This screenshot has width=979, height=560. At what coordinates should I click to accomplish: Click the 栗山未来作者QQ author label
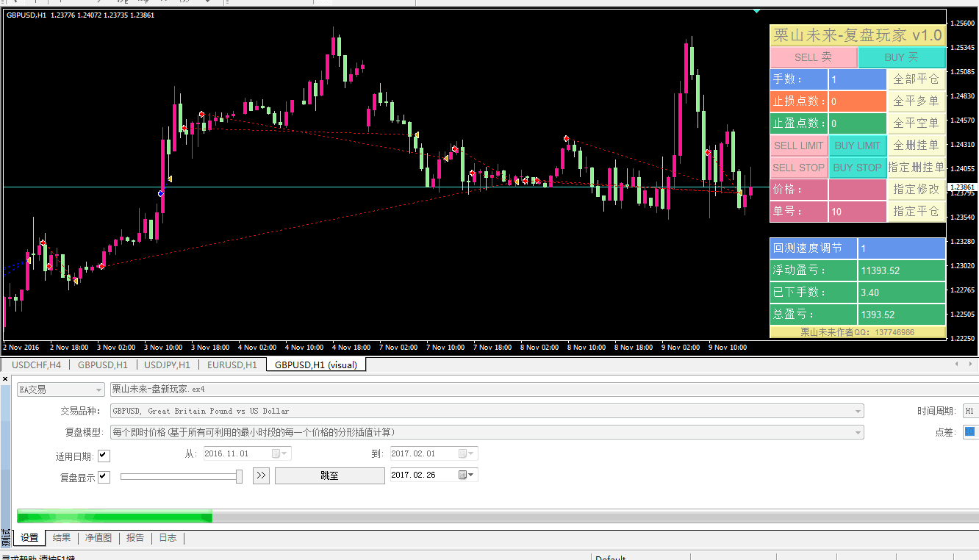858,332
